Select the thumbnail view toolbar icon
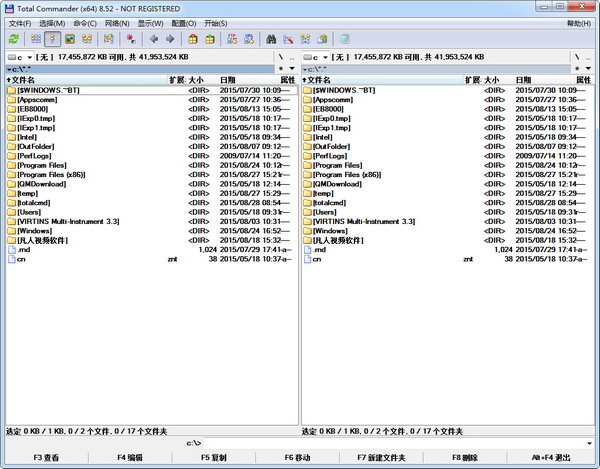 [x=70, y=39]
